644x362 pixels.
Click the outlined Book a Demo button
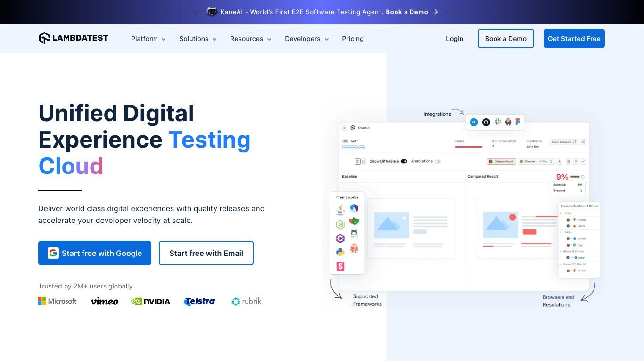tap(506, 39)
